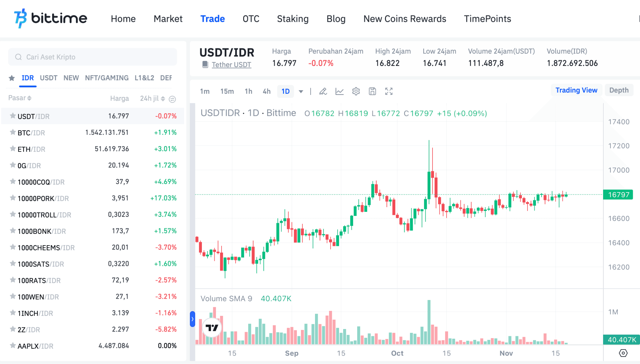The height and width of the screenshot is (364, 640).
Task: Open the chart indicators icon
Action: (x=339, y=91)
